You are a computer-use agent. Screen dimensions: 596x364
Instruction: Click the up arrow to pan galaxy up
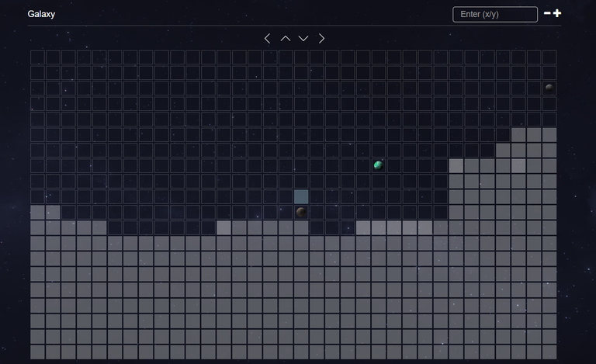pos(286,38)
